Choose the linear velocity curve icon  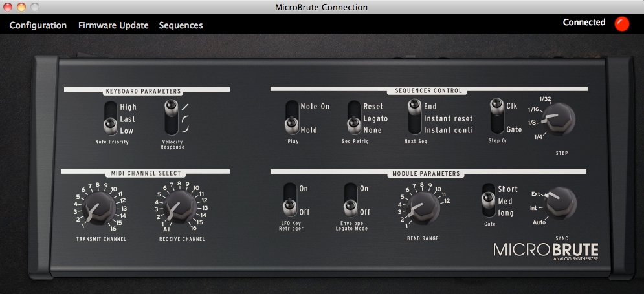185,107
